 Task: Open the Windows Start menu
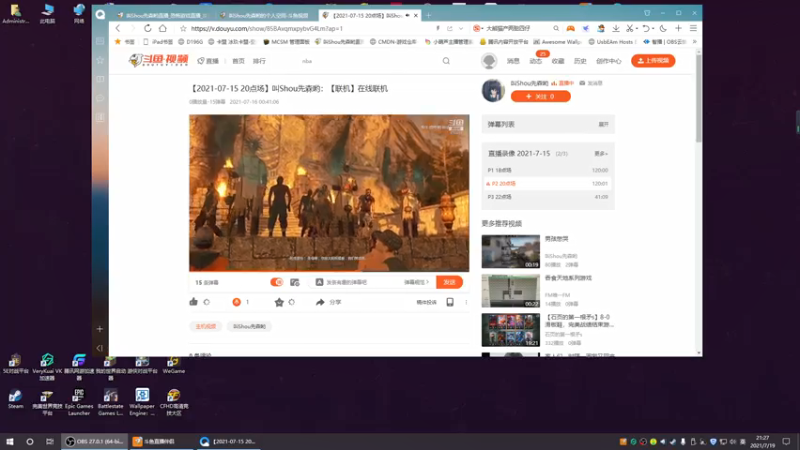click(x=10, y=441)
